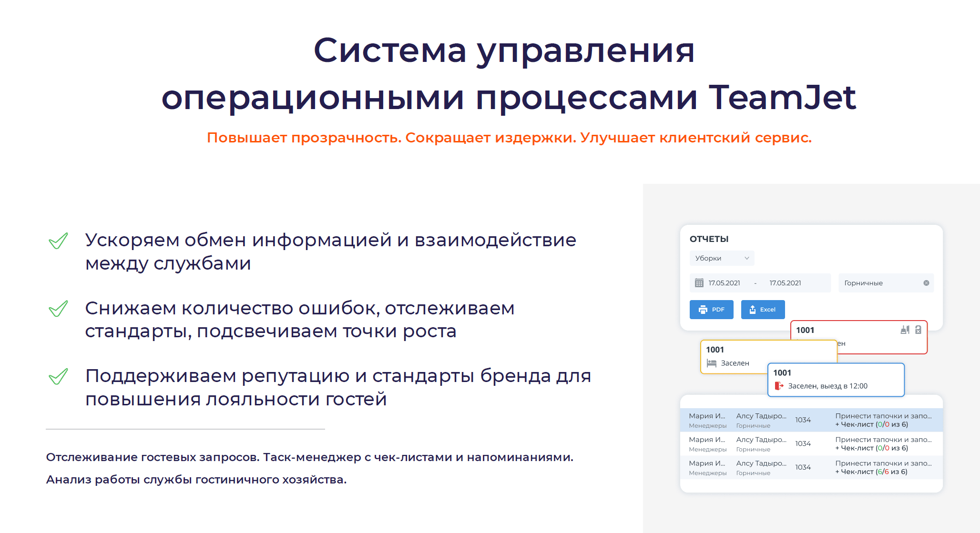Export the report to Excel

[763, 310]
